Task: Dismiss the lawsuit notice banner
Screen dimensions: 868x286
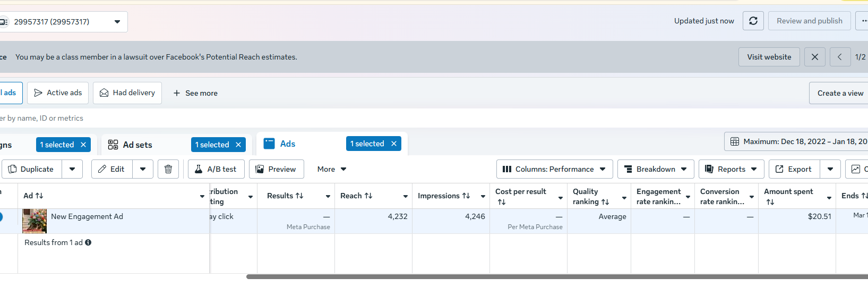Action: coord(814,57)
